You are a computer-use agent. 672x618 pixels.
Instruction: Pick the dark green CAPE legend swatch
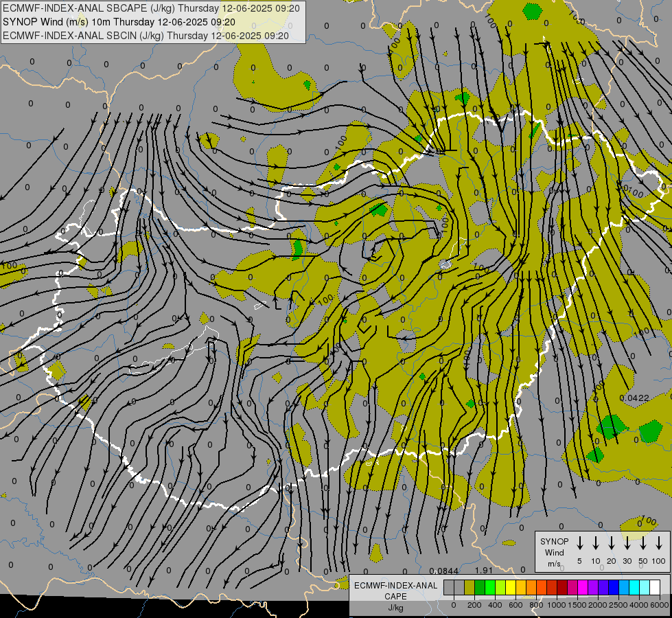click(480, 587)
